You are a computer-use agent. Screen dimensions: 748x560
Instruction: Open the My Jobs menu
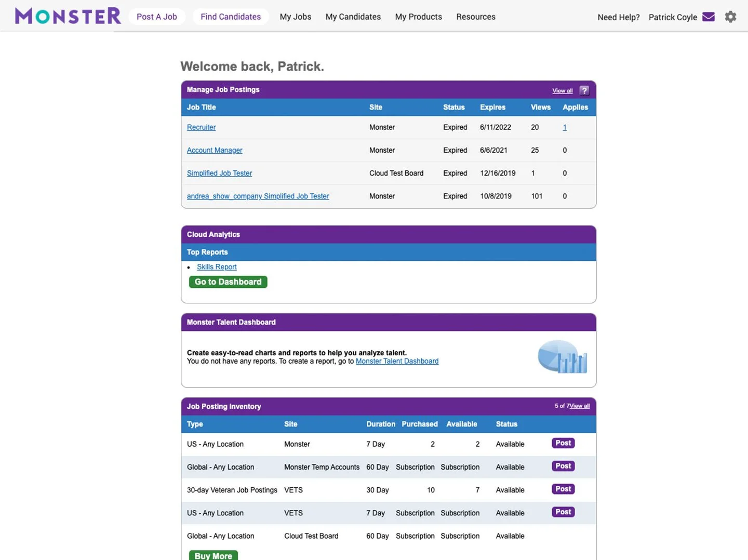pos(296,17)
